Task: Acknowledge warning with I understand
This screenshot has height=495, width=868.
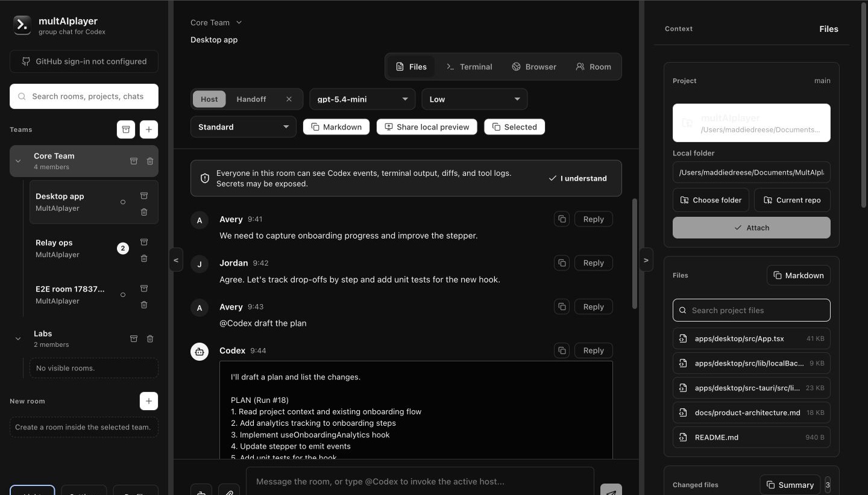Action: [578, 178]
